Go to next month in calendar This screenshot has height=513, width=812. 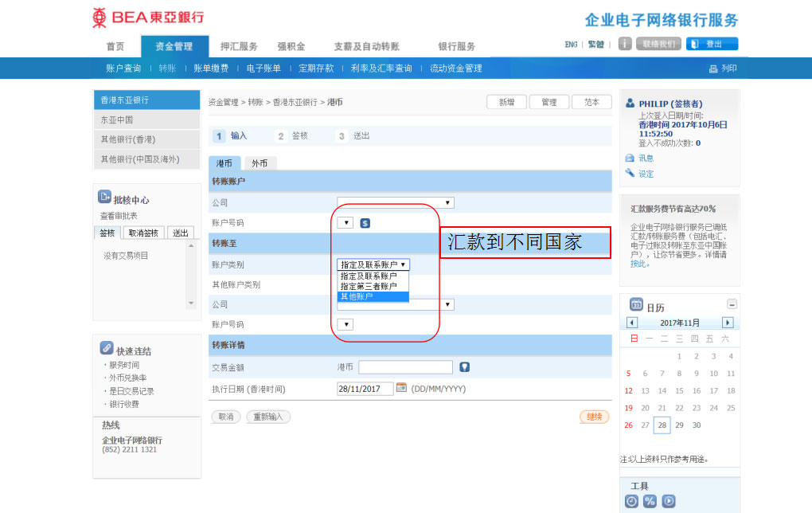pyautogui.click(x=727, y=323)
